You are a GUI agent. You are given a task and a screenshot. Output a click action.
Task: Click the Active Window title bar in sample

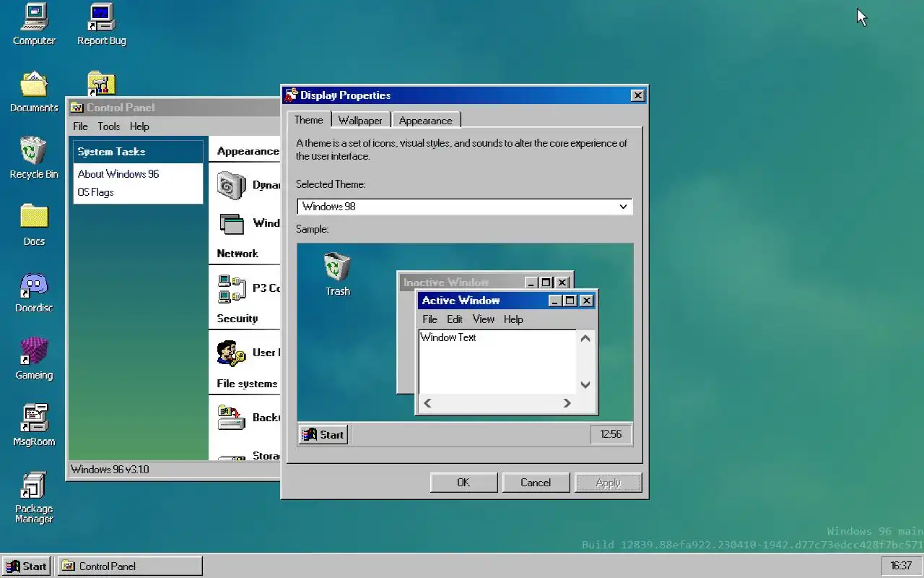507,301
